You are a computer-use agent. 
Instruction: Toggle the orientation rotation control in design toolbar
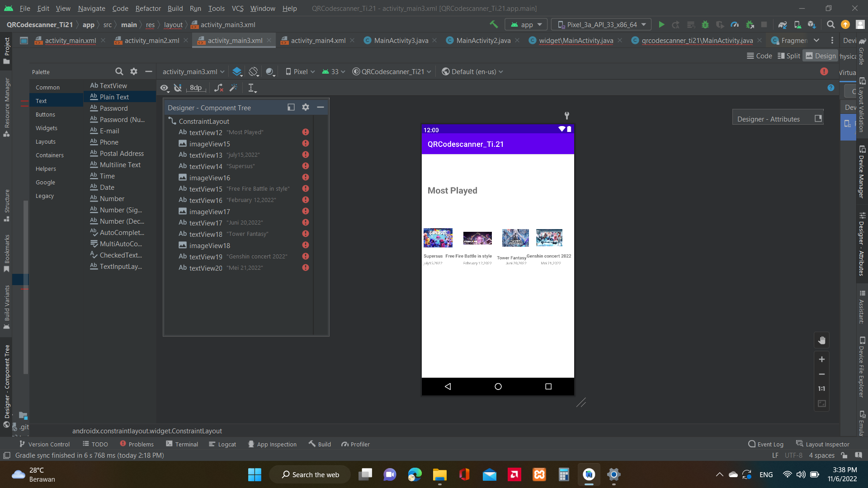tap(253, 71)
